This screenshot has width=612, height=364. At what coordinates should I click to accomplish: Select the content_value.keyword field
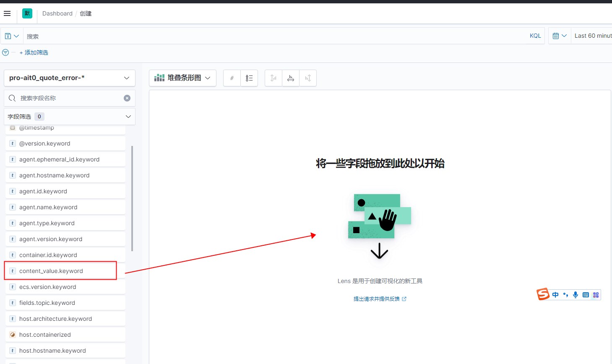pyautogui.click(x=51, y=271)
